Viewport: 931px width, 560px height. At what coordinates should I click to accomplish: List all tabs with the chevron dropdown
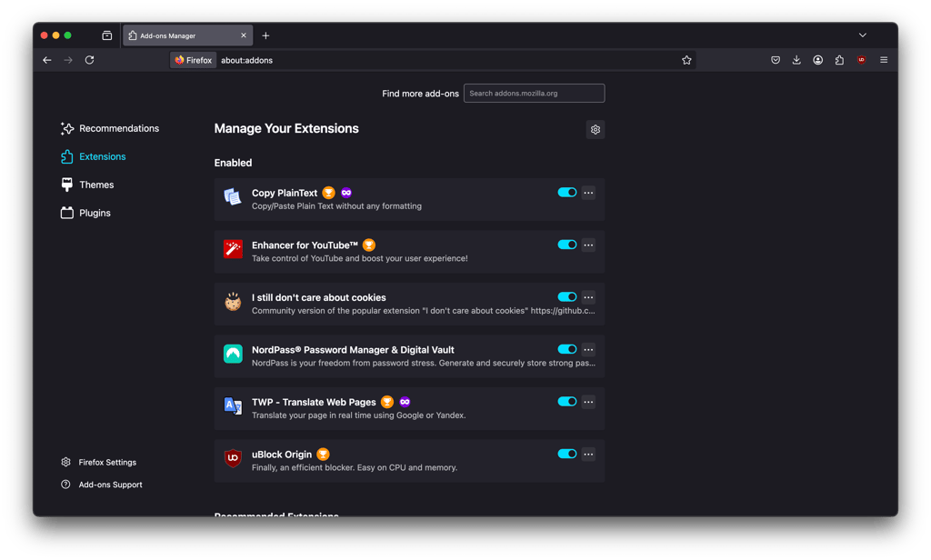point(863,35)
